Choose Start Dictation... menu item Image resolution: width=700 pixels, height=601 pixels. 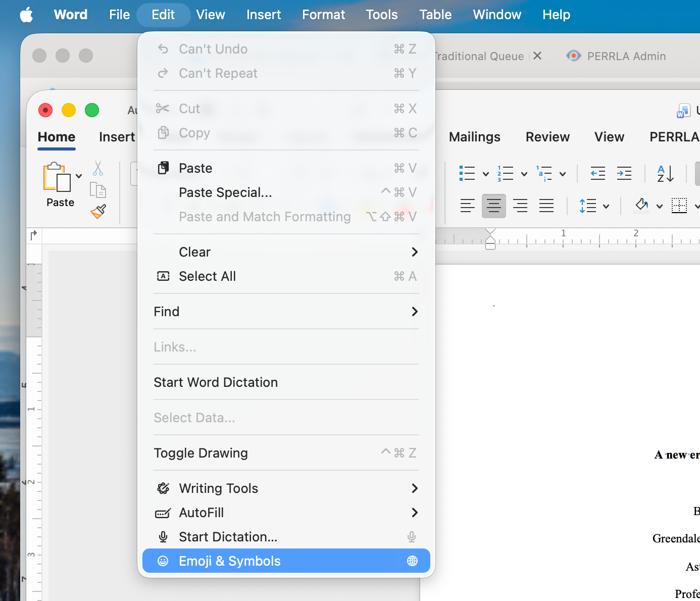tap(286, 537)
